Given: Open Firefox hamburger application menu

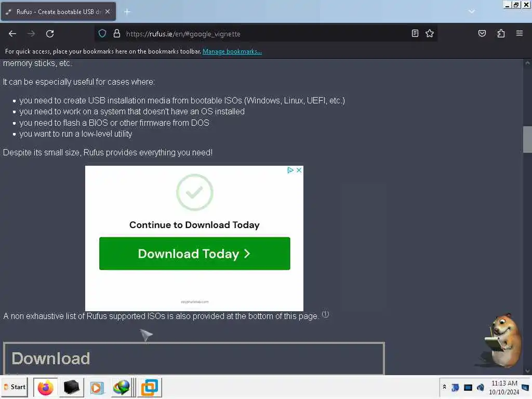Looking at the screenshot, I should pyautogui.click(x=519, y=33).
